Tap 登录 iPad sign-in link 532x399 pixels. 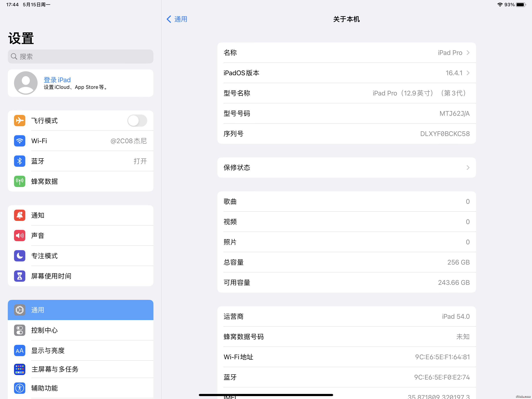[x=57, y=80]
